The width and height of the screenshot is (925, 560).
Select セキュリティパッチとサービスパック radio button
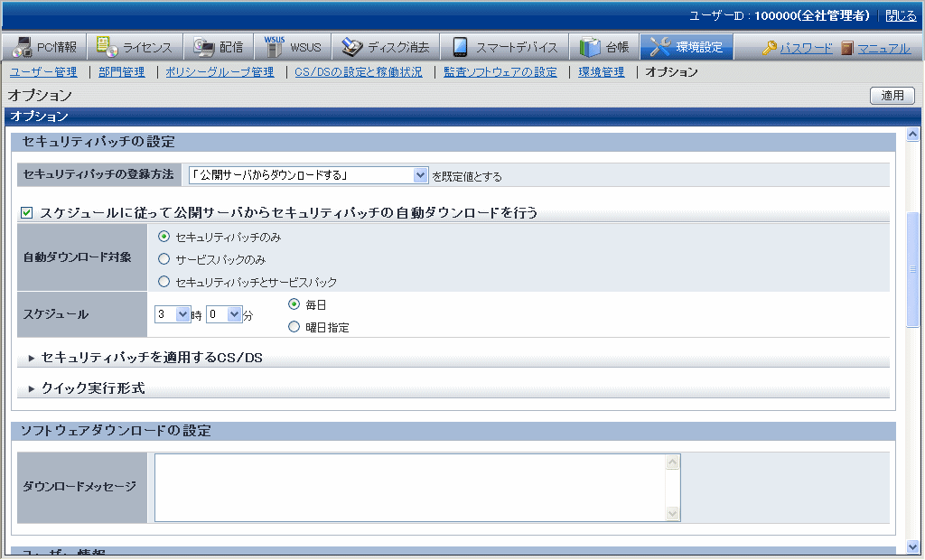(x=164, y=282)
